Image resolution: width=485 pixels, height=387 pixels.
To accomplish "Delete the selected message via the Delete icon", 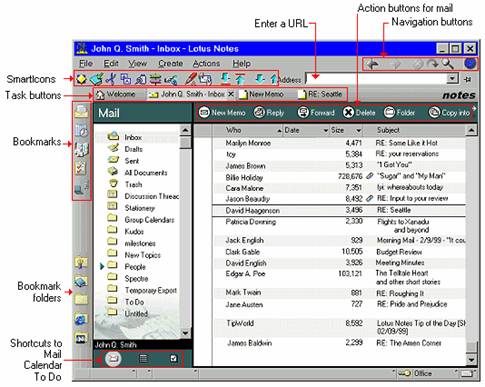I will pyautogui.click(x=348, y=113).
